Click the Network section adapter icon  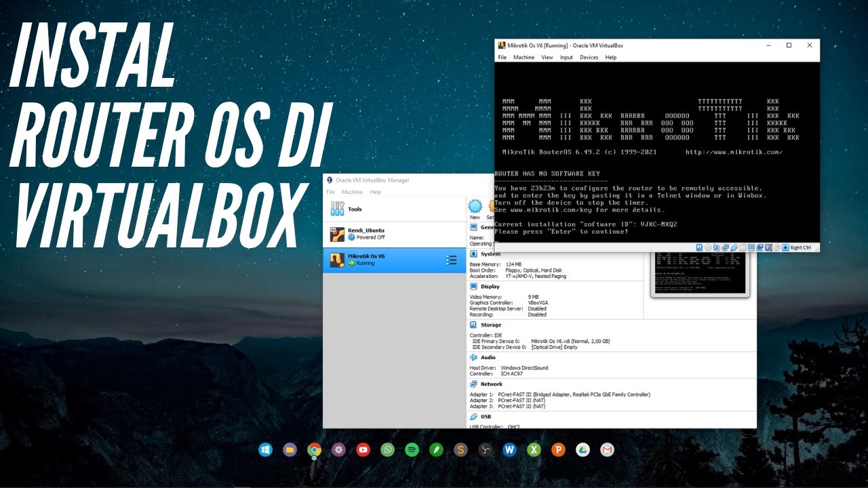coord(473,384)
